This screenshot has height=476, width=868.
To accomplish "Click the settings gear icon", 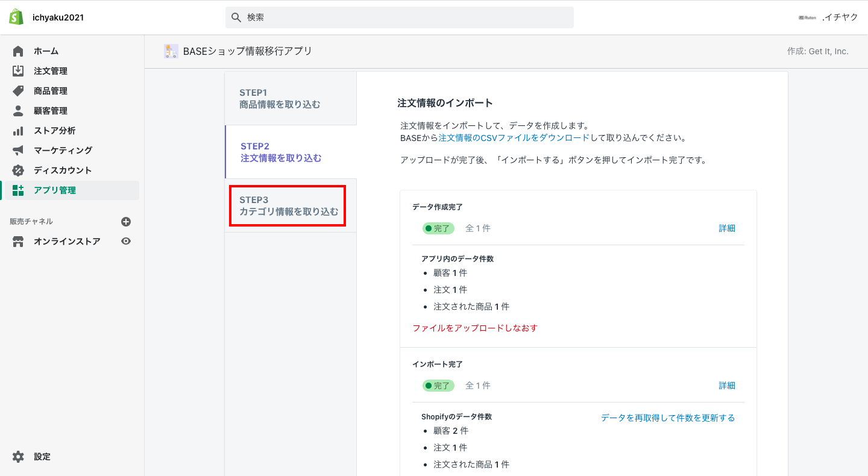I will click(x=18, y=457).
